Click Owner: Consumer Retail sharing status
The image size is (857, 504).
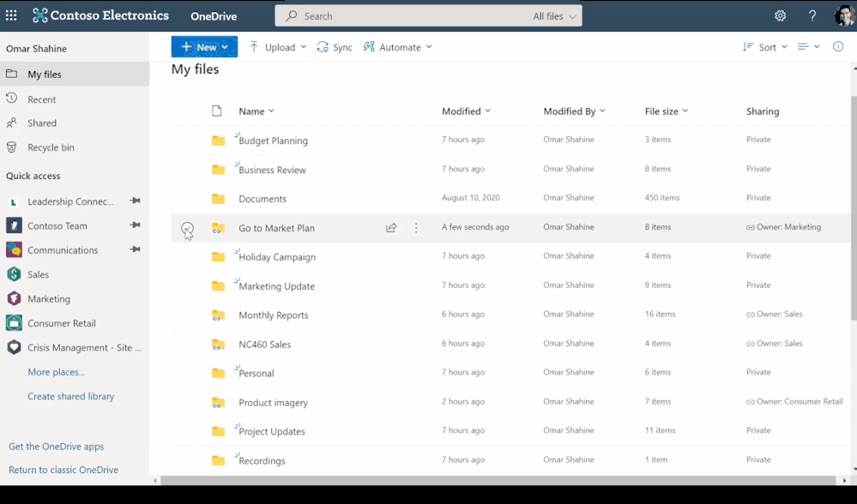[x=794, y=401]
